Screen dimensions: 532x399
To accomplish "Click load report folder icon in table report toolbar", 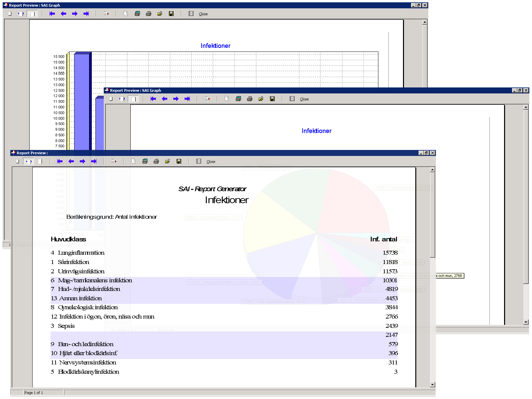I will pyautogui.click(x=168, y=161).
